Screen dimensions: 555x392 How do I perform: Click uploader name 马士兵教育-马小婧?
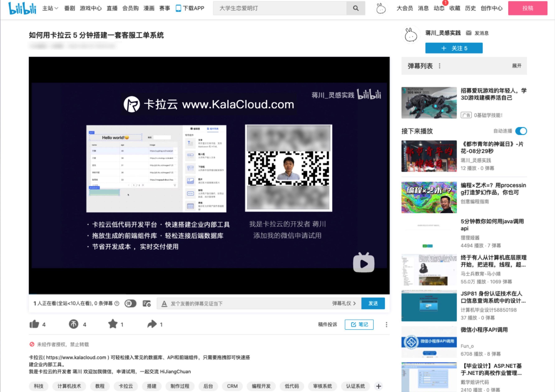pos(481,274)
